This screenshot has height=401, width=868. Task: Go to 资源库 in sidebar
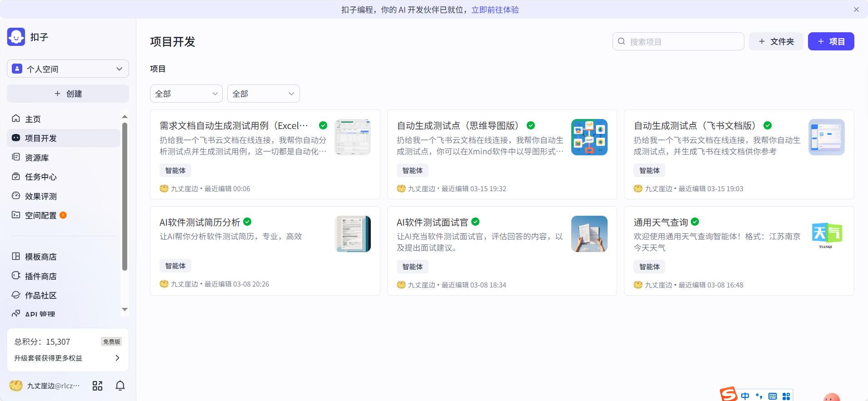point(37,158)
